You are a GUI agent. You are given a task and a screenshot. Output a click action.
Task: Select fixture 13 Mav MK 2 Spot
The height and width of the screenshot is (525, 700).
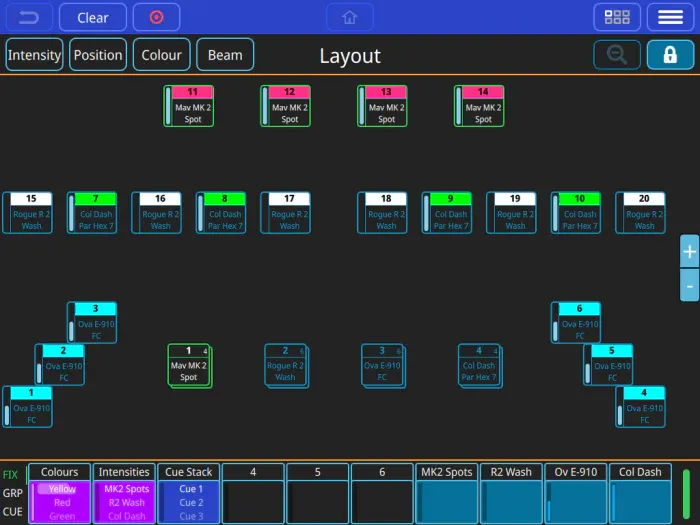[x=382, y=106]
